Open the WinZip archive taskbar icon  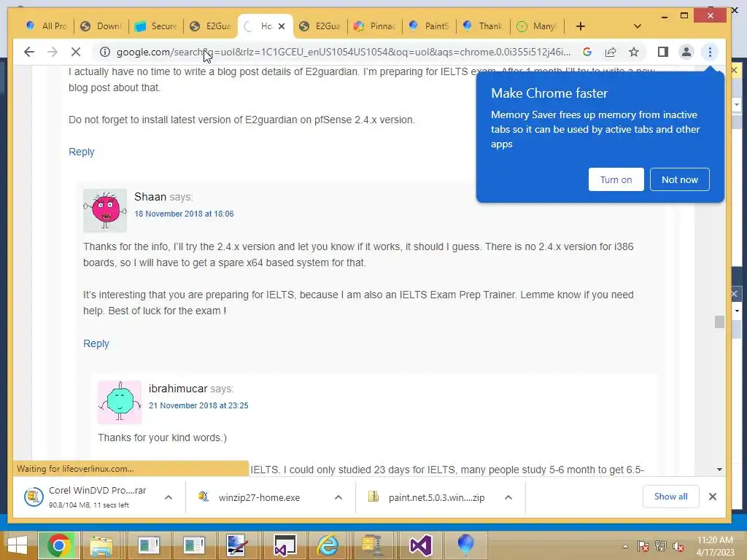pyautogui.click(x=373, y=545)
